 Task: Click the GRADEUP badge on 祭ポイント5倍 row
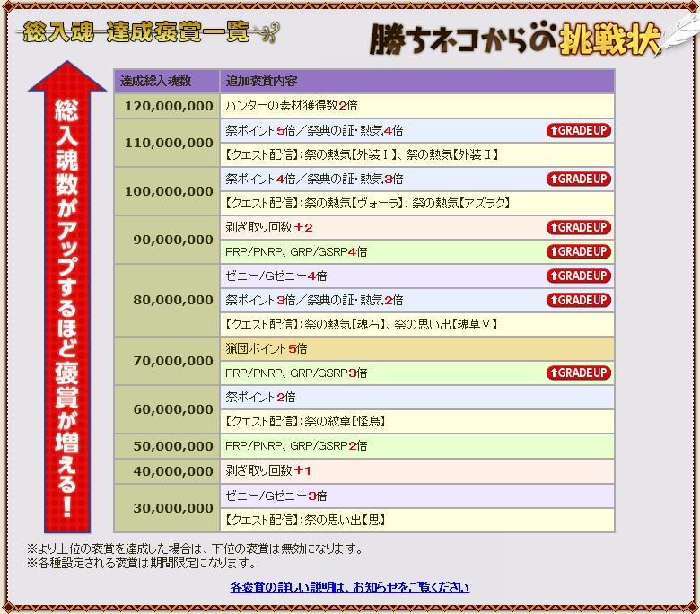coord(579,130)
